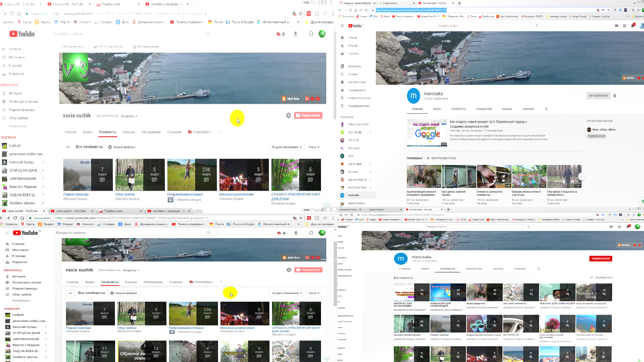
Task: Click browser reload icon in bottom-left window
Action: click(x=15, y=218)
